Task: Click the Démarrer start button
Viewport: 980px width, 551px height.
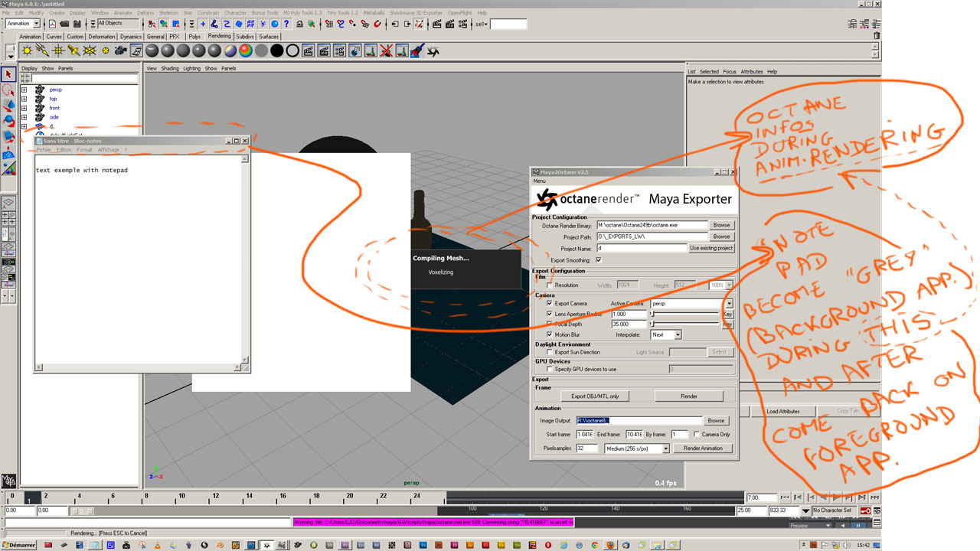Action: (20, 545)
